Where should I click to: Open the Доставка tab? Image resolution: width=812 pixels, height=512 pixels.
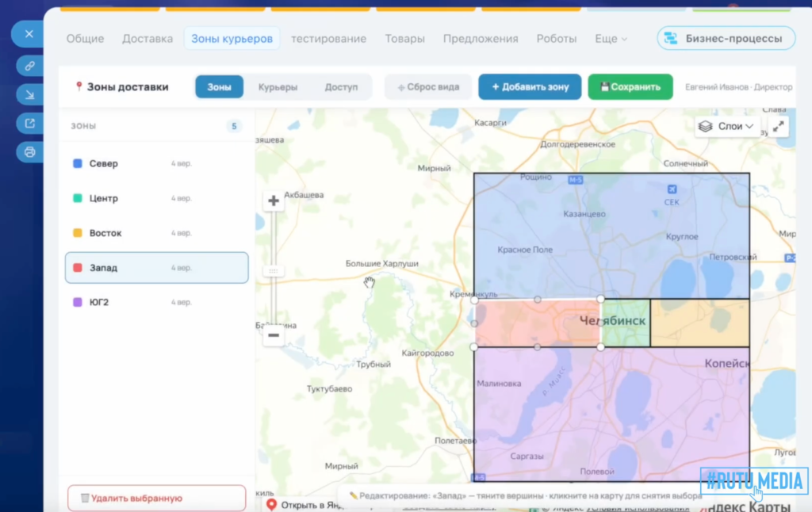(147, 39)
